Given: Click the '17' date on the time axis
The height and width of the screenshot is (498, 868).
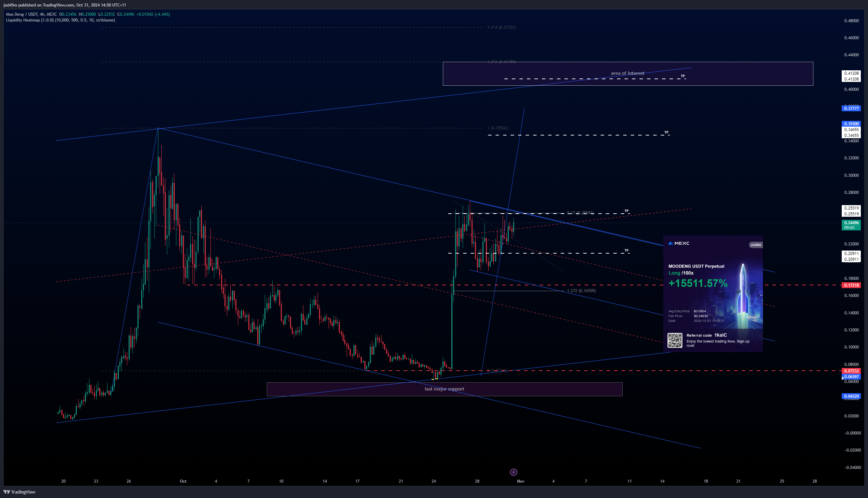Looking at the screenshot, I should [357, 481].
